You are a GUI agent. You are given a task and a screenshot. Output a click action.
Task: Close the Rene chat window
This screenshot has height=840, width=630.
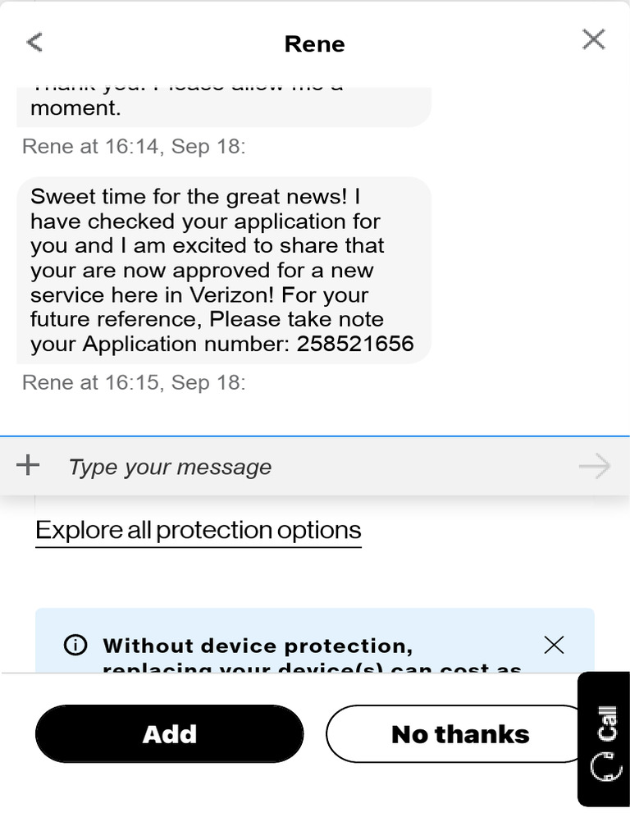click(x=594, y=39)
